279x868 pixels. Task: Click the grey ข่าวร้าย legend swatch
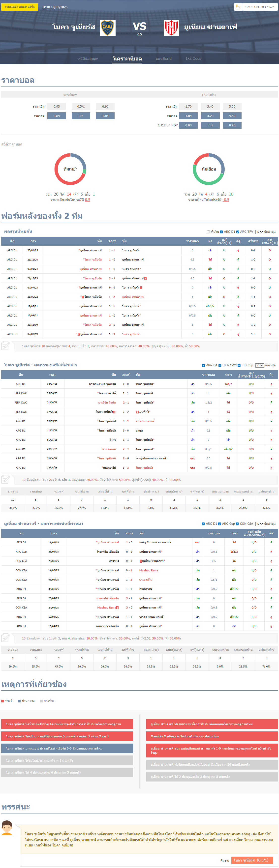[x=41, y=701]
